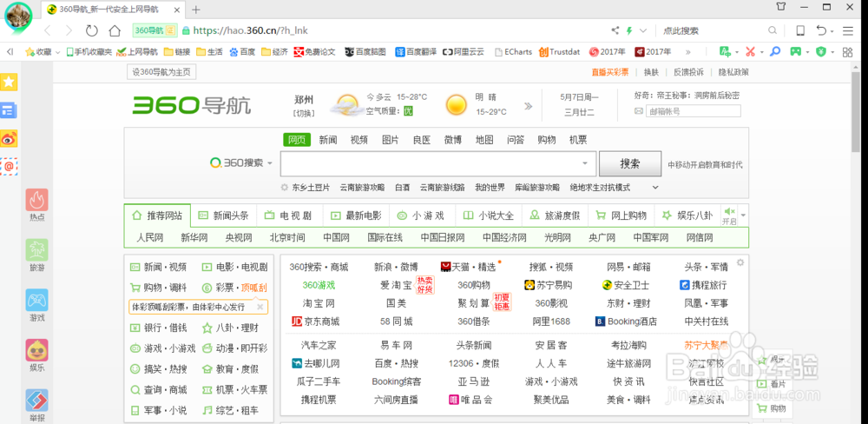Open the extensions grid icon

pos(847,51)
